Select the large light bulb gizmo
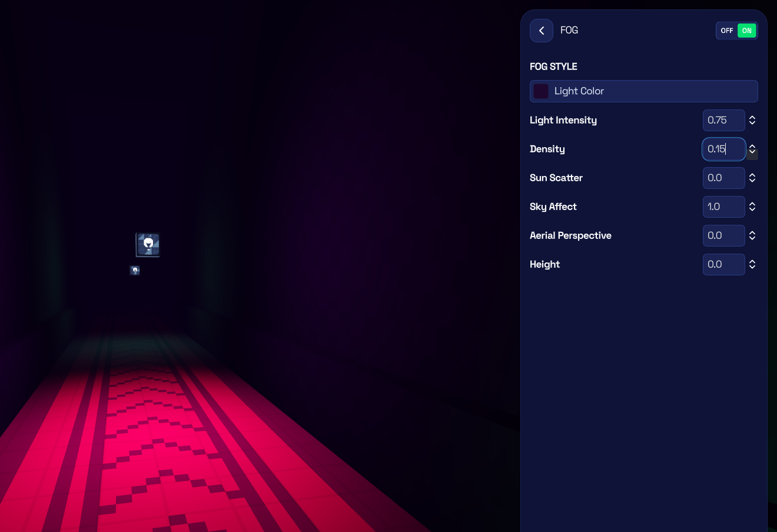Screen dimensions: 777x532 tap(148, 244)
